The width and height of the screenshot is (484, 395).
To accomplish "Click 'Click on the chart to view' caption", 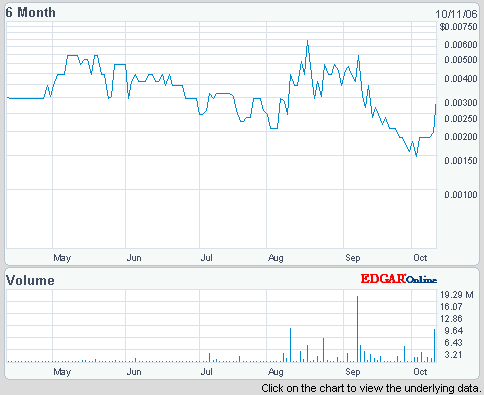I will pyautogui.click(x=371, y=388).
